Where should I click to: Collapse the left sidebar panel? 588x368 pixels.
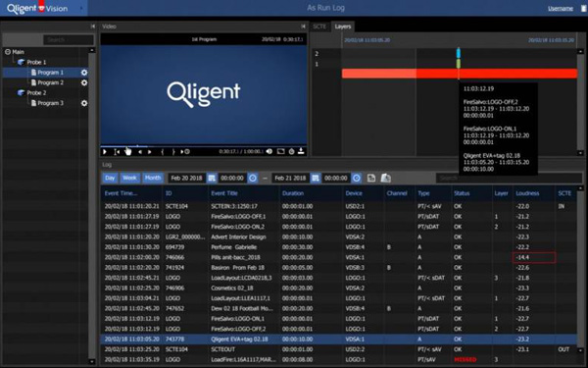93,26
